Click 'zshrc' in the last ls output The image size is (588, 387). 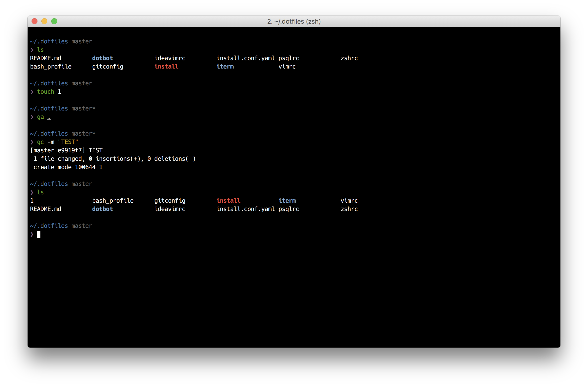click(x=349, y=209)
